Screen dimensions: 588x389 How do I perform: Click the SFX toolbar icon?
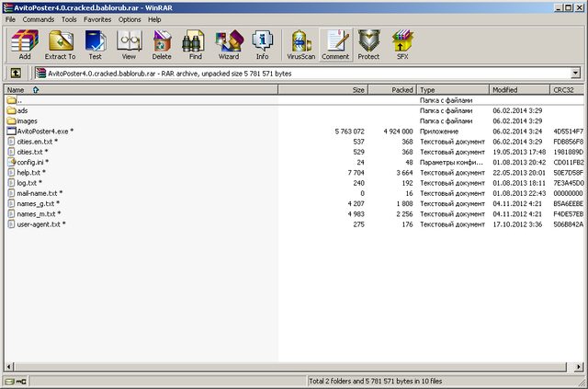pyautogui.click(x=402, y=45)
